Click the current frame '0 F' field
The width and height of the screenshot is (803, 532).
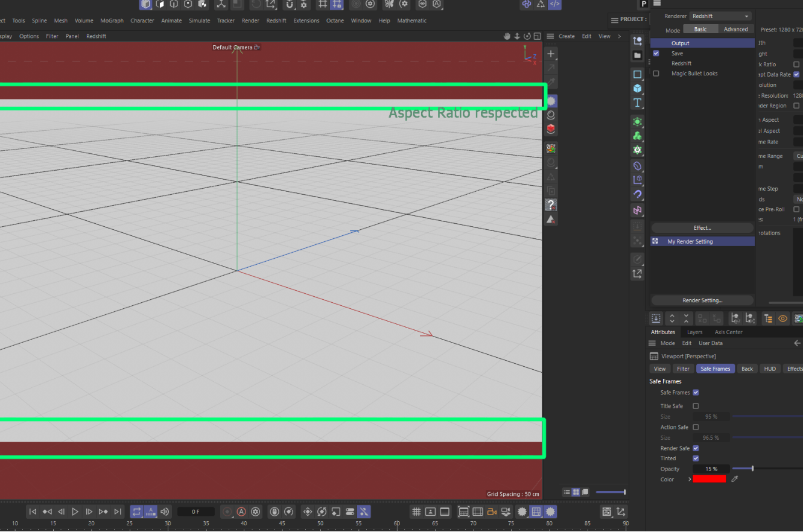pyautogui.click(x=196, y=511)
